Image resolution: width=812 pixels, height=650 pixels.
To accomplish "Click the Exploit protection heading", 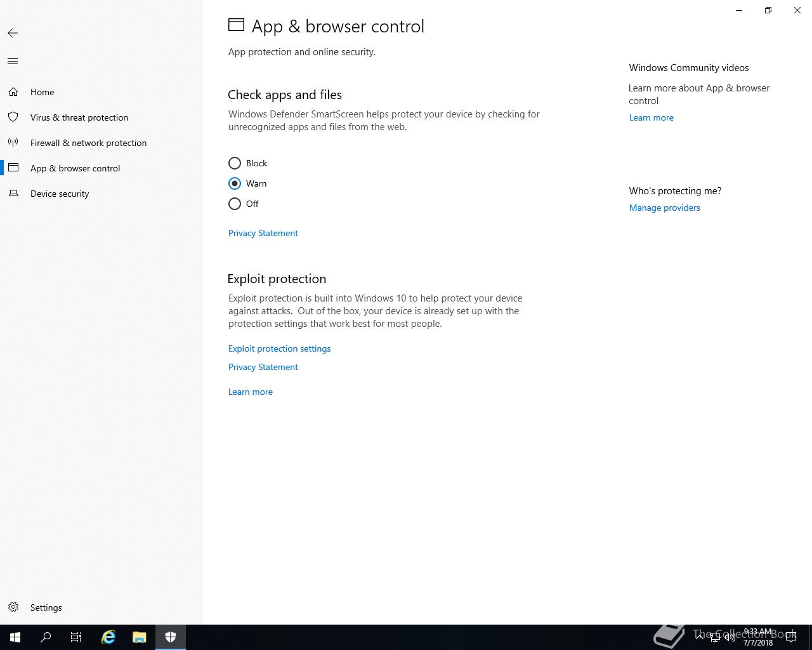I will tap(277, 279).
